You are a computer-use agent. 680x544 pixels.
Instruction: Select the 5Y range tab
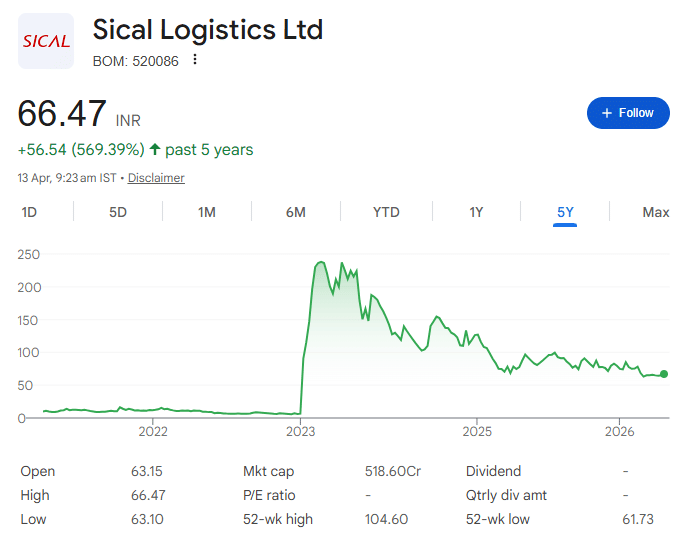point(565,212)
